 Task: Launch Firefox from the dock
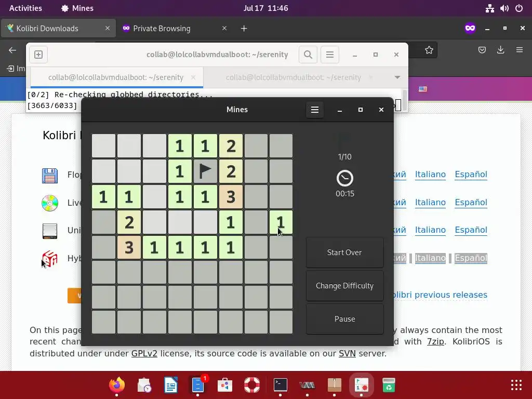pyautogui.click(x=117, y=385)
